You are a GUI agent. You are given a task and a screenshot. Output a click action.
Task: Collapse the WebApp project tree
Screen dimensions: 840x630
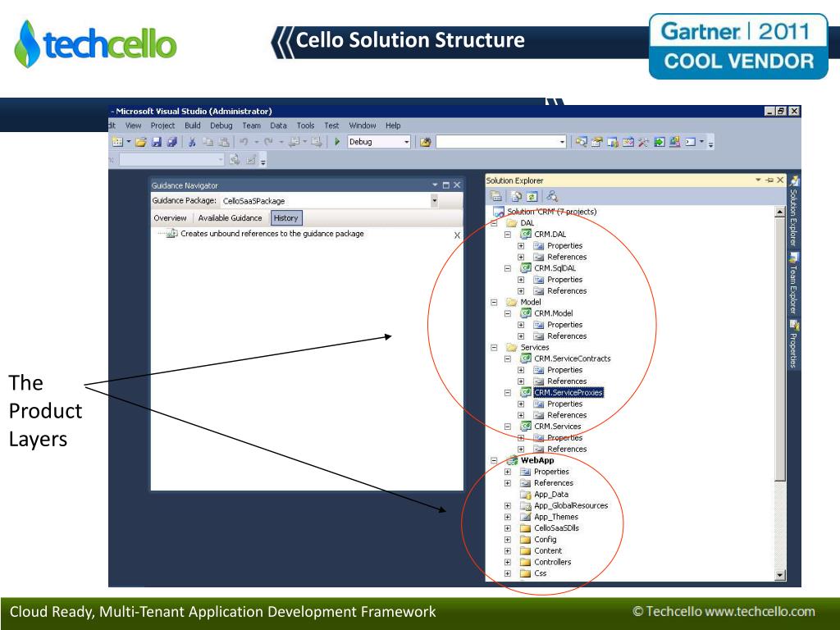click(494, 460)
